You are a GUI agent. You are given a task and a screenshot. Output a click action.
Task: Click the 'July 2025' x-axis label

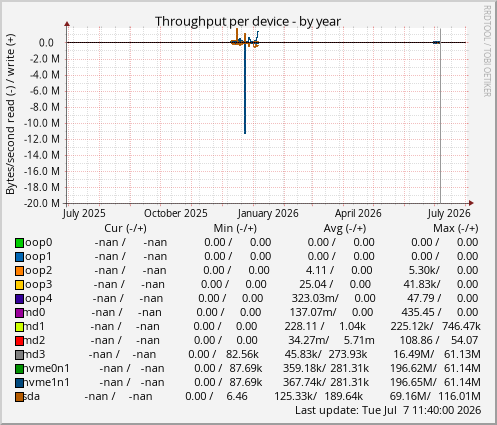[84, 213]
